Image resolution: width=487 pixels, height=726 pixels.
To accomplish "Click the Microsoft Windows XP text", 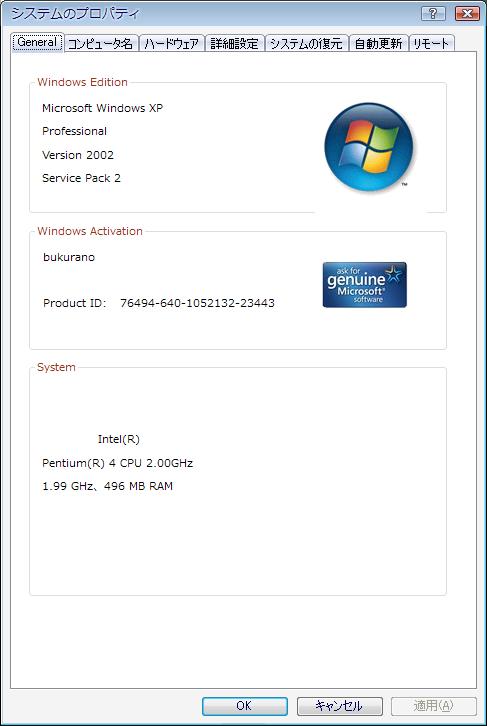I will pyautogui.click(x=102, y=108).
